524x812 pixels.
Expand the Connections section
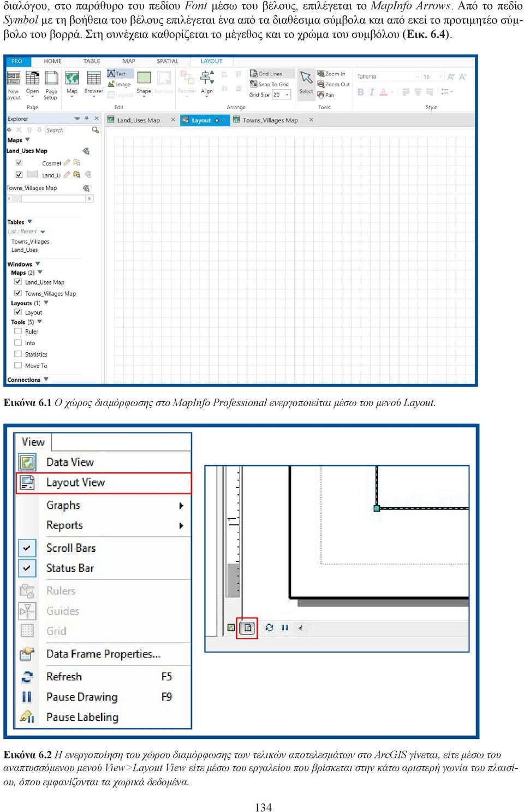(46, 380)
